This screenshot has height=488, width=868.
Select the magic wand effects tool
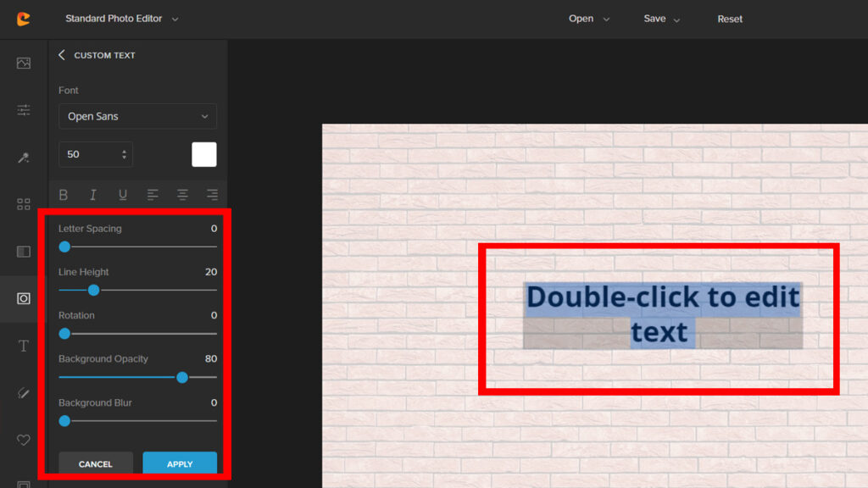tap(23, 158)
